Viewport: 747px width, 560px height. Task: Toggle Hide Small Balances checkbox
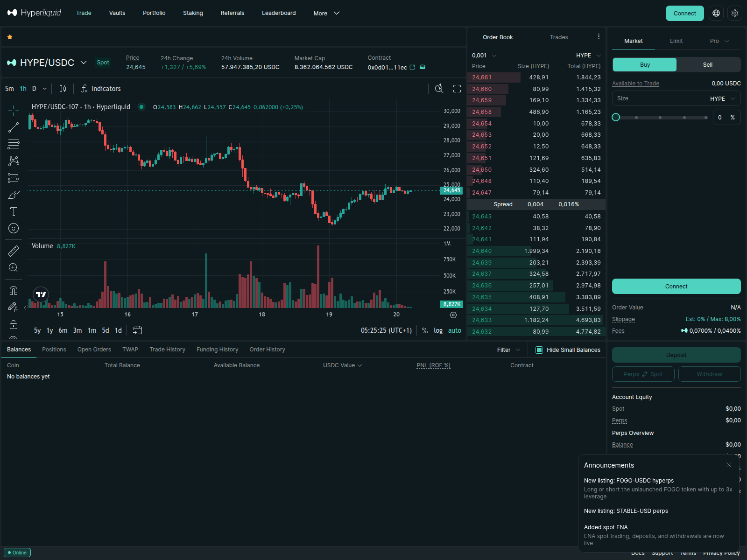click(x=539, y=350)
